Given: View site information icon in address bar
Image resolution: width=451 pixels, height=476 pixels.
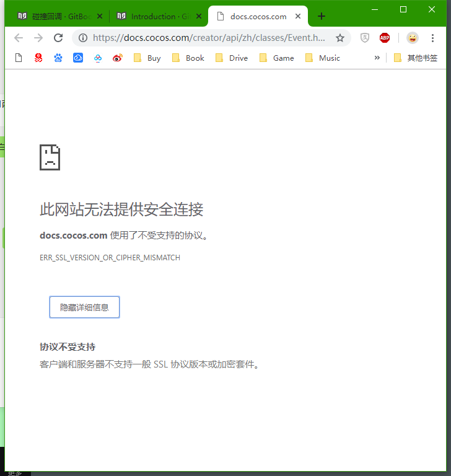Looking at the screenshot, I should pyautogui.click(x=83, y=38).
